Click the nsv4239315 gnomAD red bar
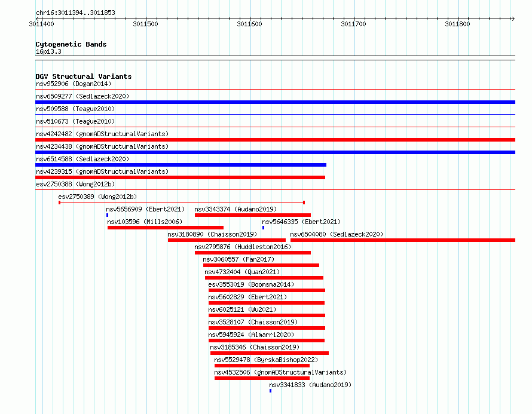The width and height of the screenshot is (532, 414). click(x=180, y=177)
